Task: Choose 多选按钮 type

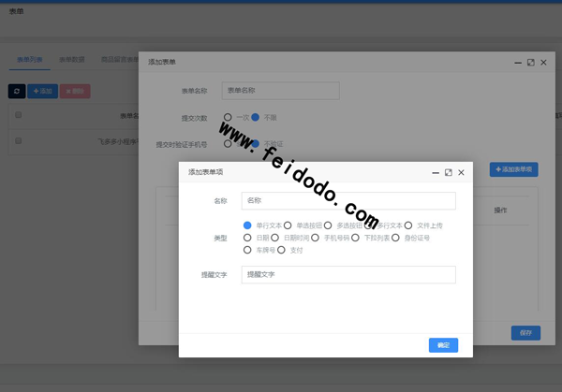Action: (328, 225)
